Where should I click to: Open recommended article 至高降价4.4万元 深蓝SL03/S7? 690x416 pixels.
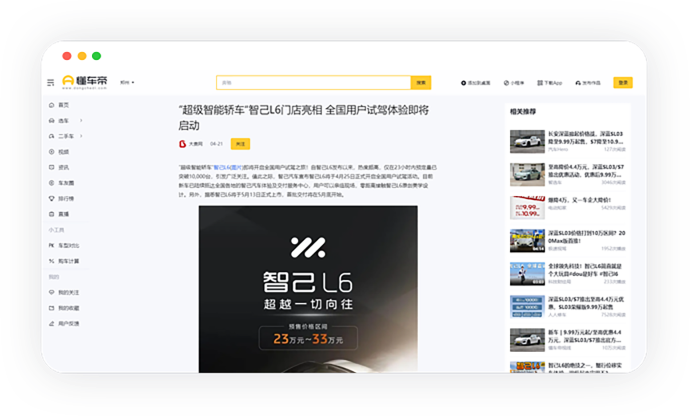[x=586, y=170]
